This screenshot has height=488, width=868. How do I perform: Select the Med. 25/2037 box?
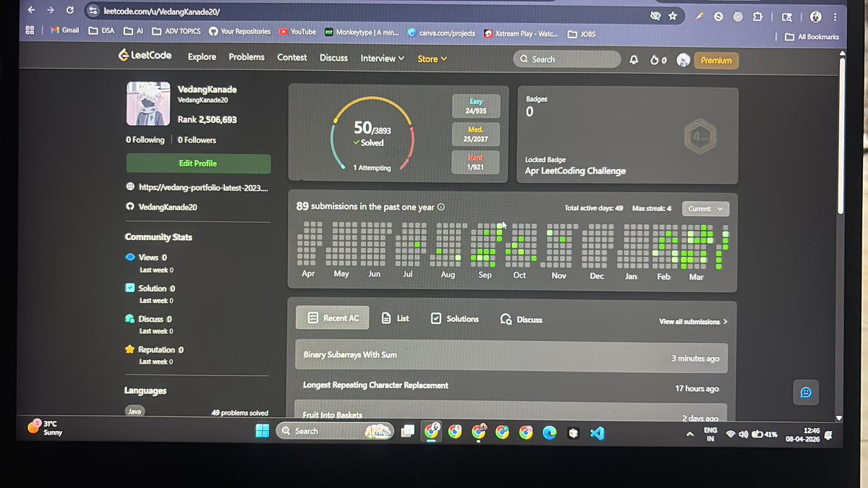pyautogui.click(x=475, y=134)
